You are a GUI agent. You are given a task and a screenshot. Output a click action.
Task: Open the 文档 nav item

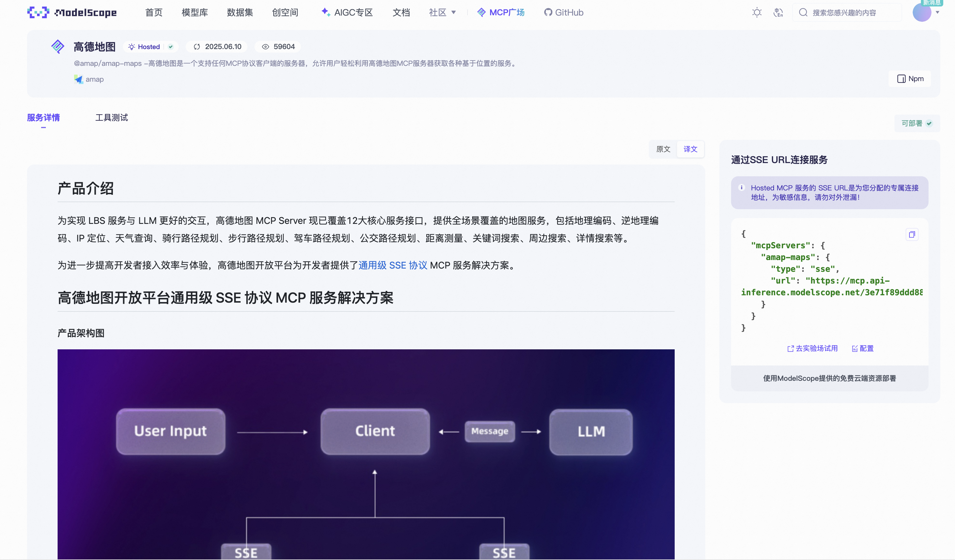pos(401,13)
